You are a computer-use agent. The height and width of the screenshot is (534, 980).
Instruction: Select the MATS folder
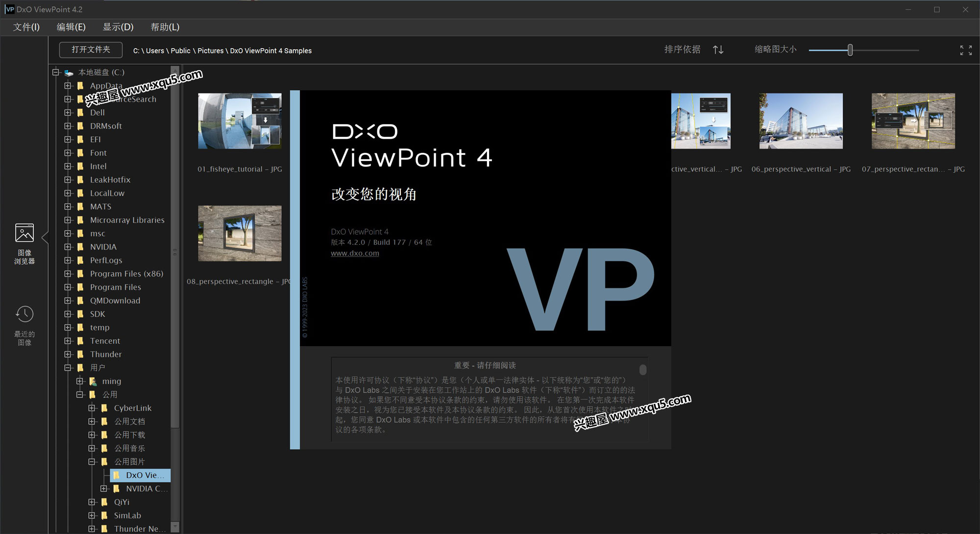[100, 207]
